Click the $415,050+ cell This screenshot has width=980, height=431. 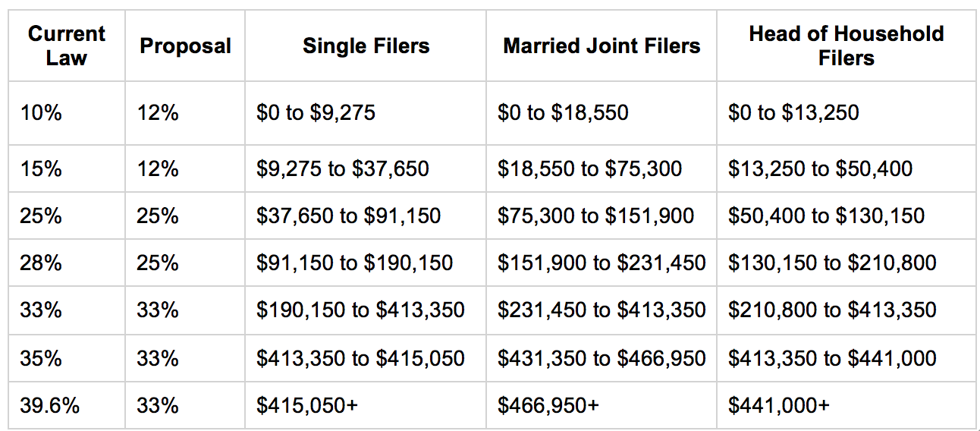click(366, 405)
